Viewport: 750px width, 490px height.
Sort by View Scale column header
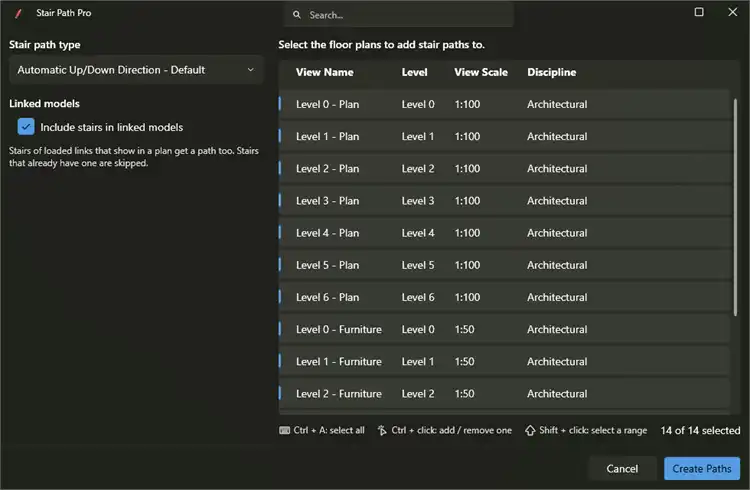click(481, 72)
